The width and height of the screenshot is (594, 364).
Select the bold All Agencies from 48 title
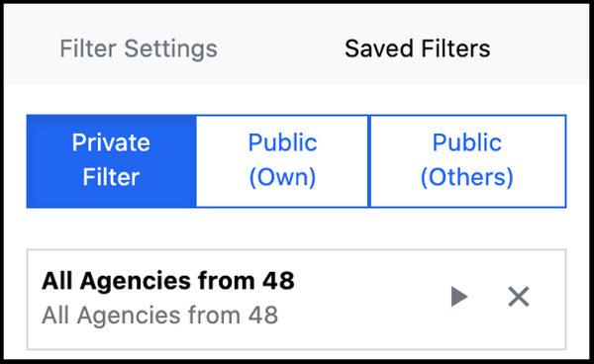pos(168,281)
